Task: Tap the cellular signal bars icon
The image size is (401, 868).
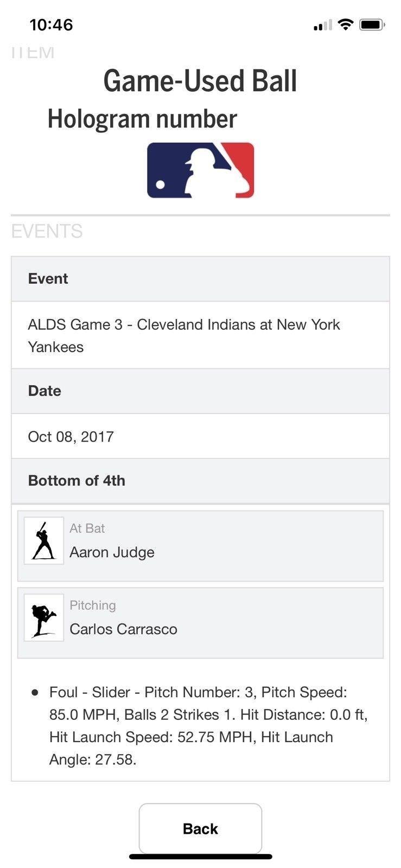Action: pos(322,25)
